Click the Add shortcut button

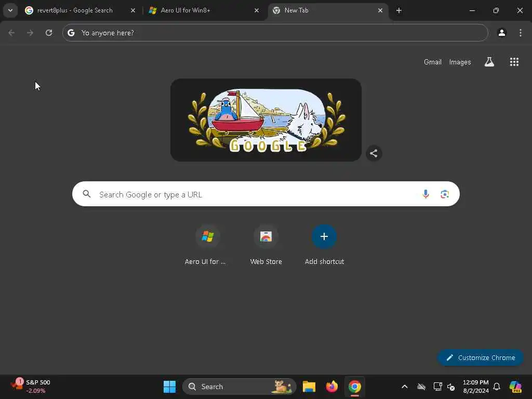[324, 244]
